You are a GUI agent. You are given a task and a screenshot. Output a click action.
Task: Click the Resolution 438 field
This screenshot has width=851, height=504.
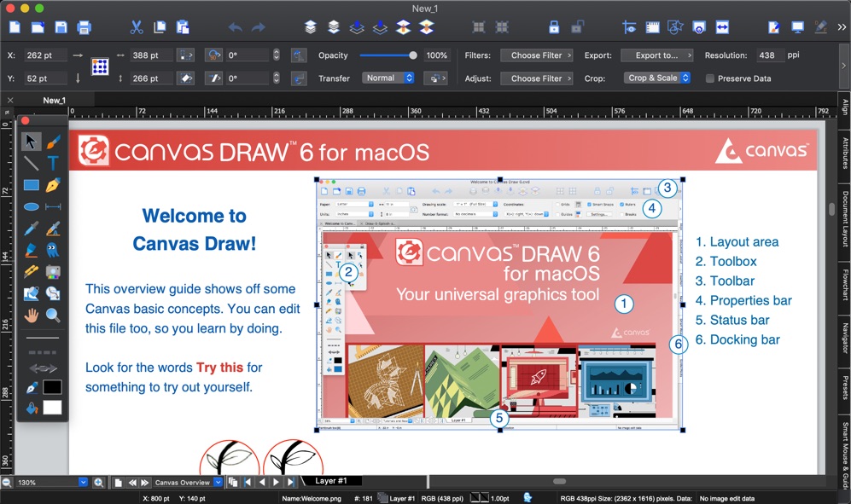(x=769, y=55)
